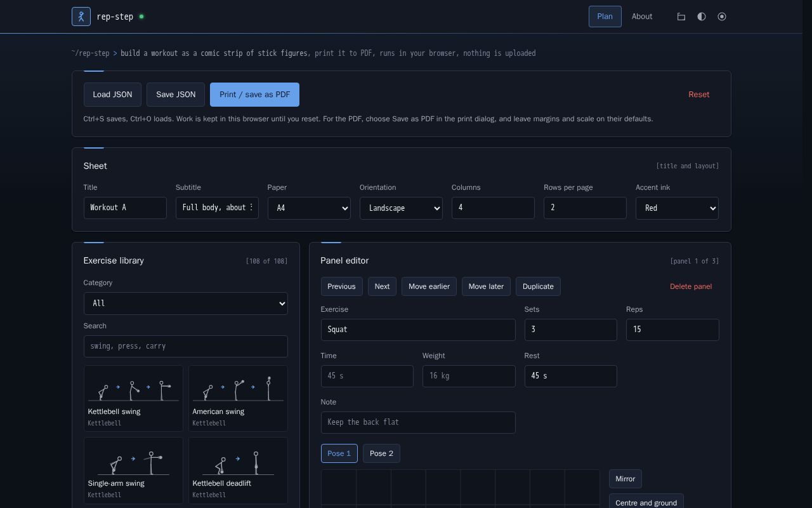Open the Paper size dropdown
Screen dimensions: 812x508
point(309,208)
